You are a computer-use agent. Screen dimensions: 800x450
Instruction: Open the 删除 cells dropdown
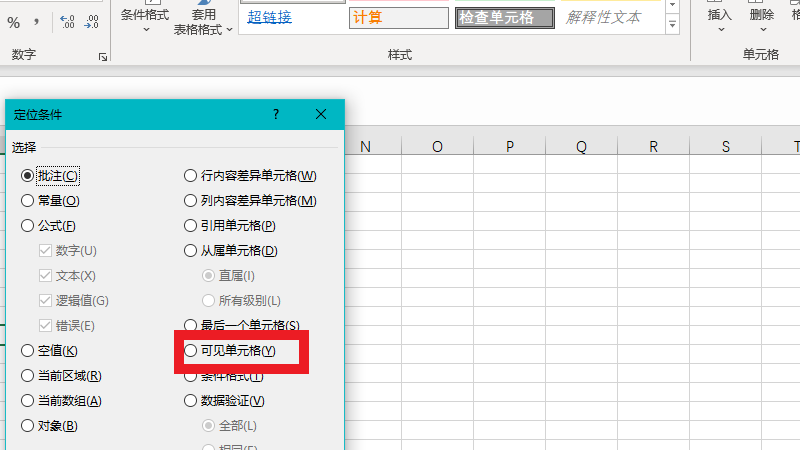[761, 22]
